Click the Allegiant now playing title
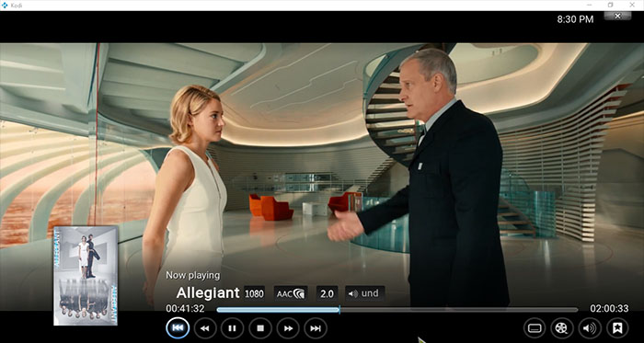The height and width of the screenshot is (343, 644). (207, 293)
